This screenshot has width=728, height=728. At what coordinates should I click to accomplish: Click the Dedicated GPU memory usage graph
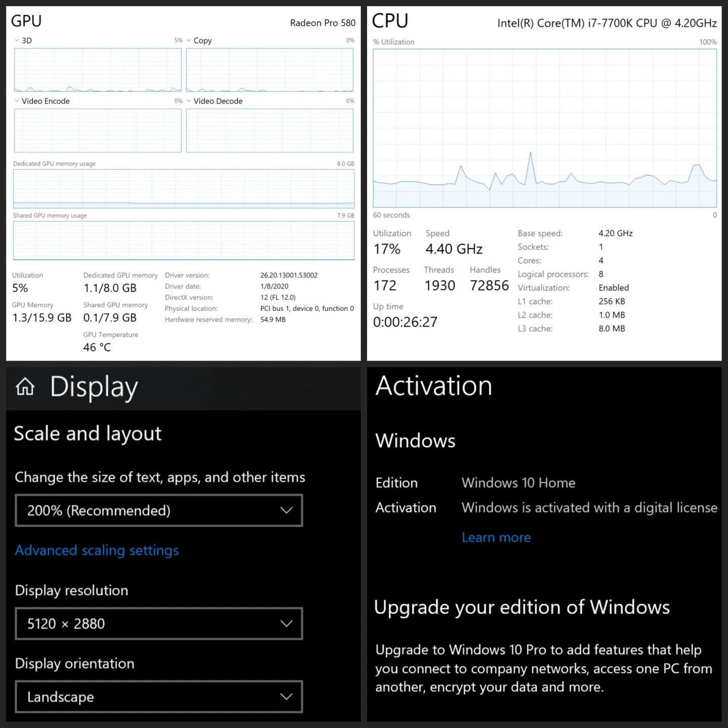tap(184, 189)
